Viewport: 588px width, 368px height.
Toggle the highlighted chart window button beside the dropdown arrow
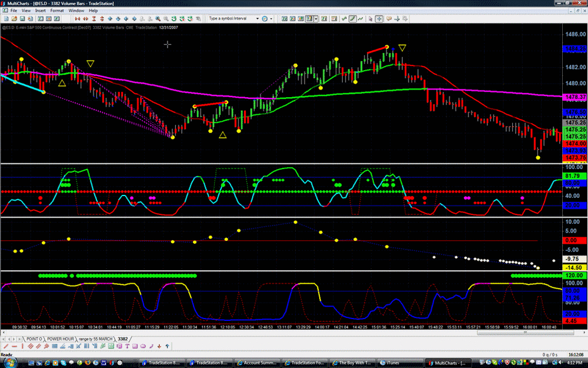click(x=309, y=18)
